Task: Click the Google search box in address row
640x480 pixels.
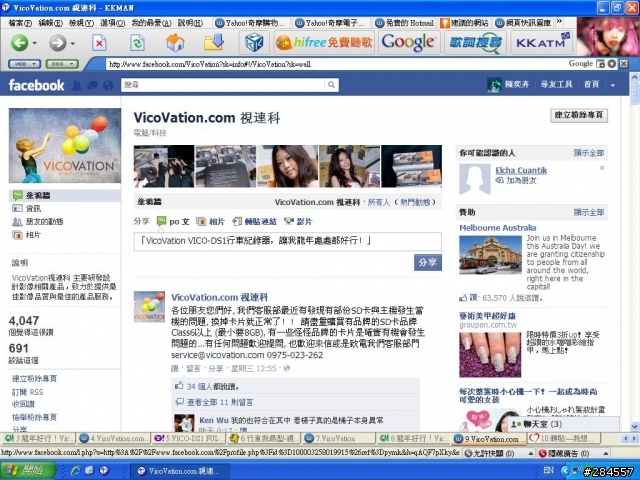Action: [x=580, y=64]
